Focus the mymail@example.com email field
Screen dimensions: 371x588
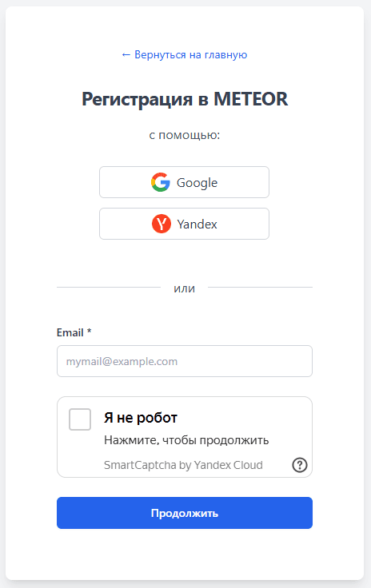click(185, 361)
